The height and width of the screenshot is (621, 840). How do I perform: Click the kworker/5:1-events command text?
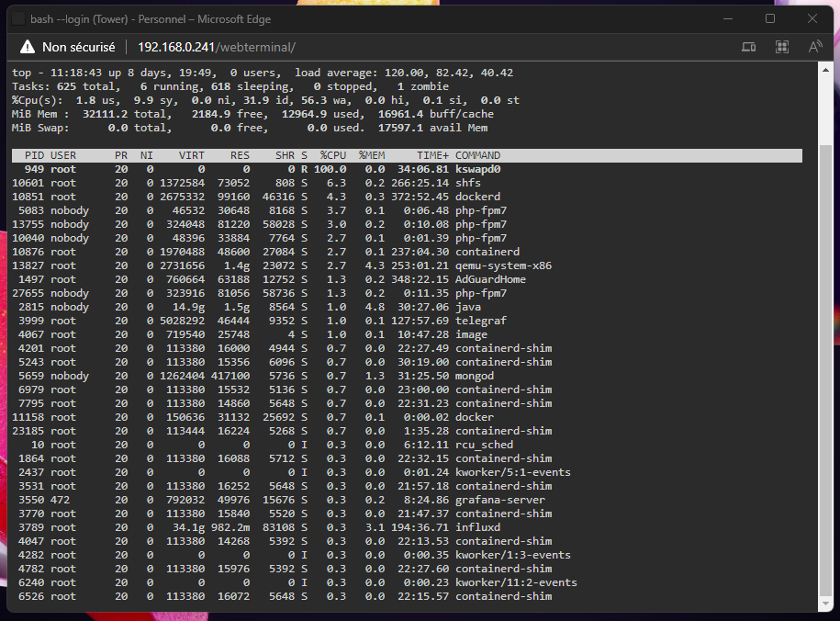pos(513,472)
